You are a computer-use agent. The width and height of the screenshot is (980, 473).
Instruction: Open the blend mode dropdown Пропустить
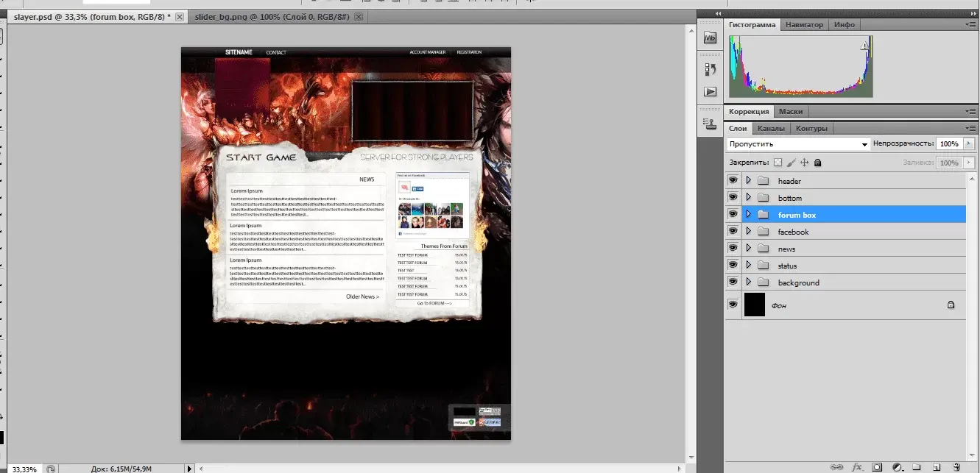click(799, 144)
